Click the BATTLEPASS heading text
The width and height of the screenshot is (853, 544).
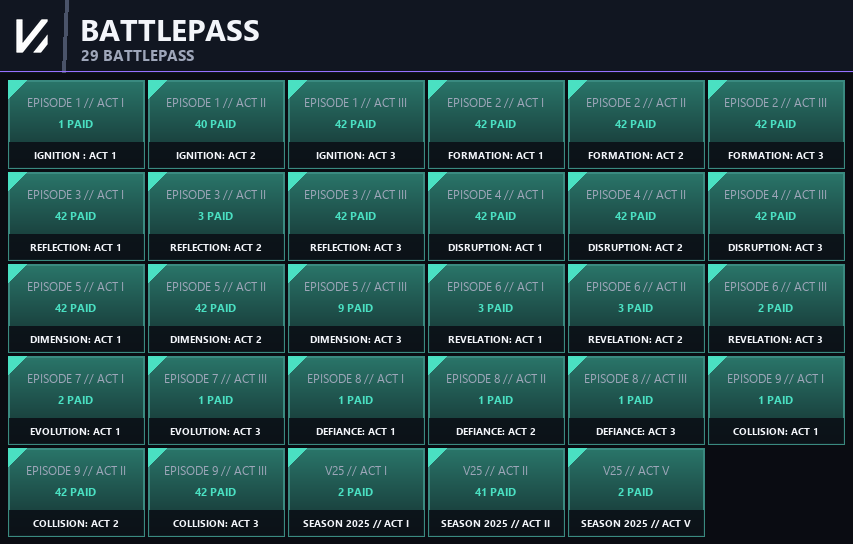click(170, 30)
